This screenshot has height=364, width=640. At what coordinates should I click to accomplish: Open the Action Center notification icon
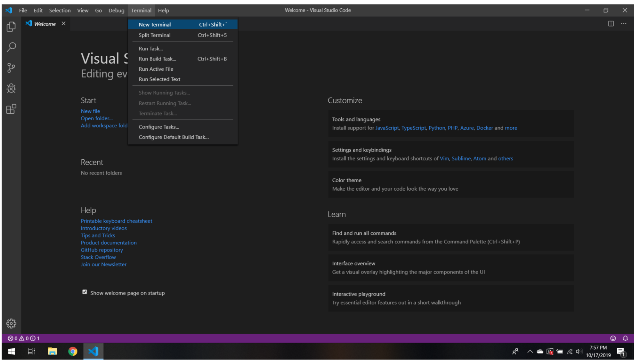621,352
